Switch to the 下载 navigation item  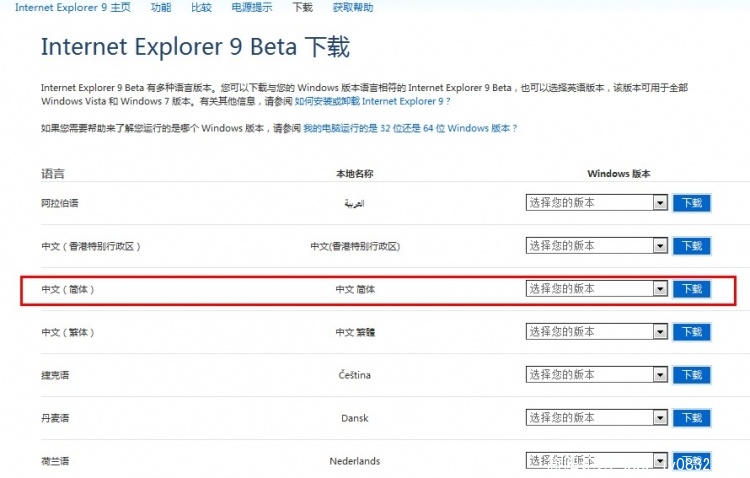(302, 7)
